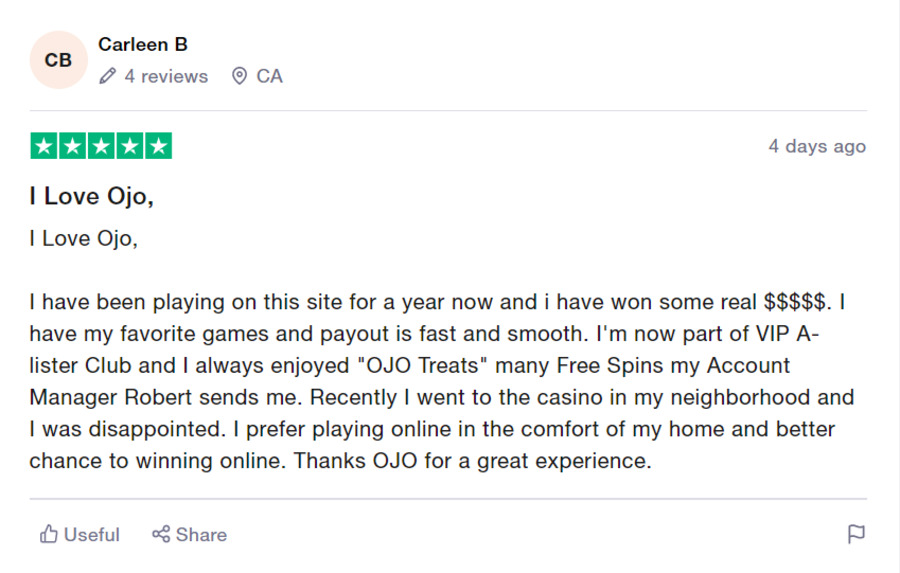Click the first green rating star
The height and width of the screenshot is (573, 900).
tap(44, 146)
